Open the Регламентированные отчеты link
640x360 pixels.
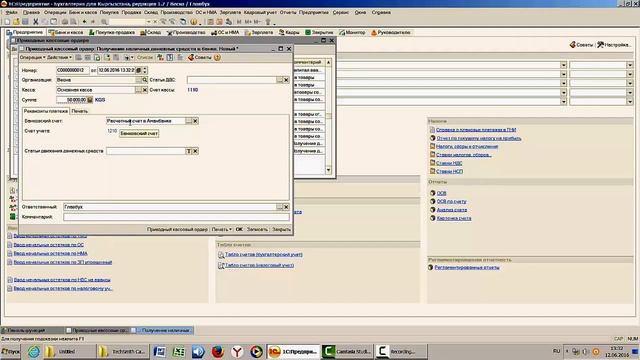click(467, 268)
